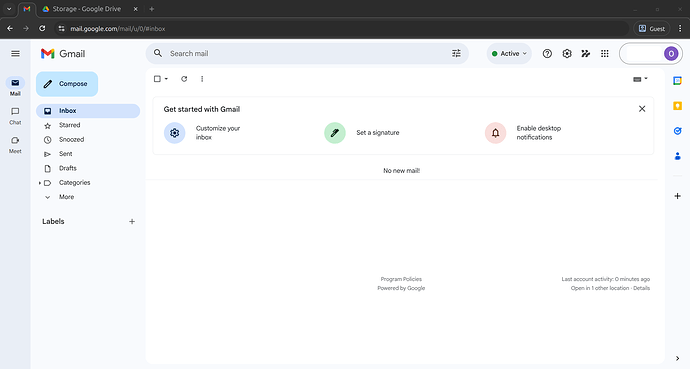This screenshot has height=369, width=690.
Task: Open the Settings gear icon
Action: pos(567,54)
